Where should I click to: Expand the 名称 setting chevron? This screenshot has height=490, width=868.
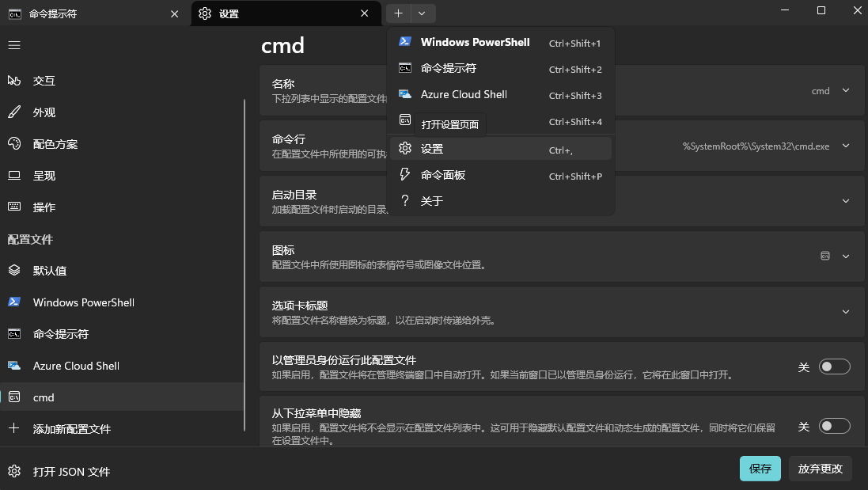[x=846, y=90]
